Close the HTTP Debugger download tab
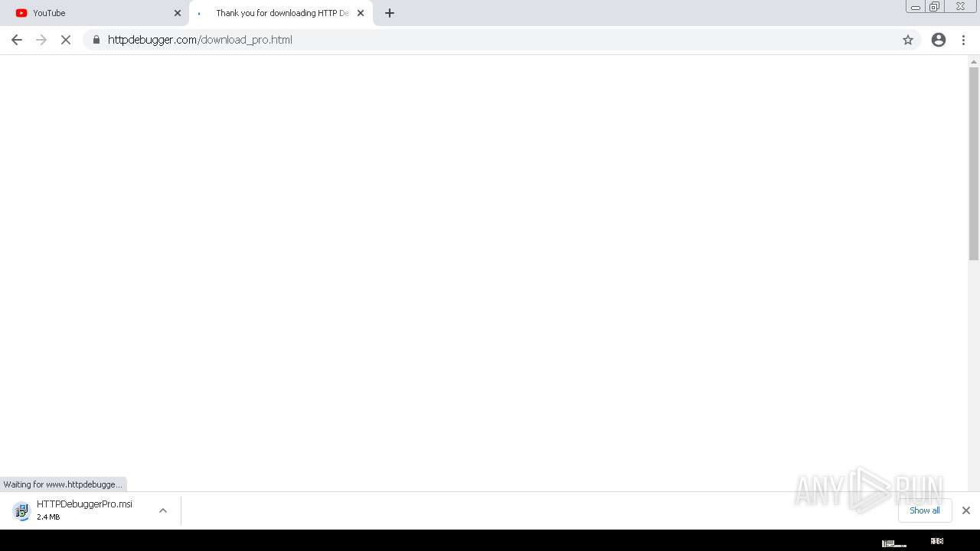The width and height of the screenshot is (980, 551). click(361, 13)
